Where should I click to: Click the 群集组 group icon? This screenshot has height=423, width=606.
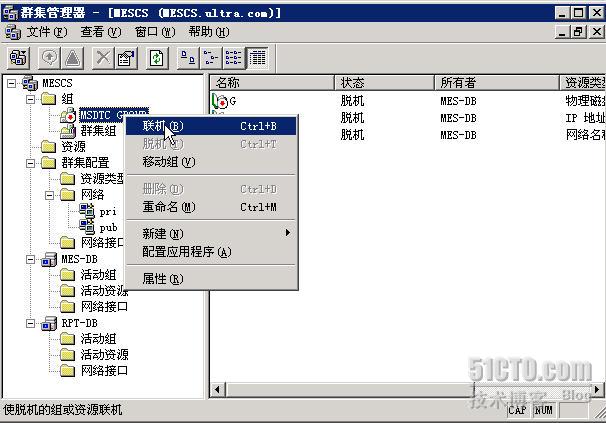[68, 131]
